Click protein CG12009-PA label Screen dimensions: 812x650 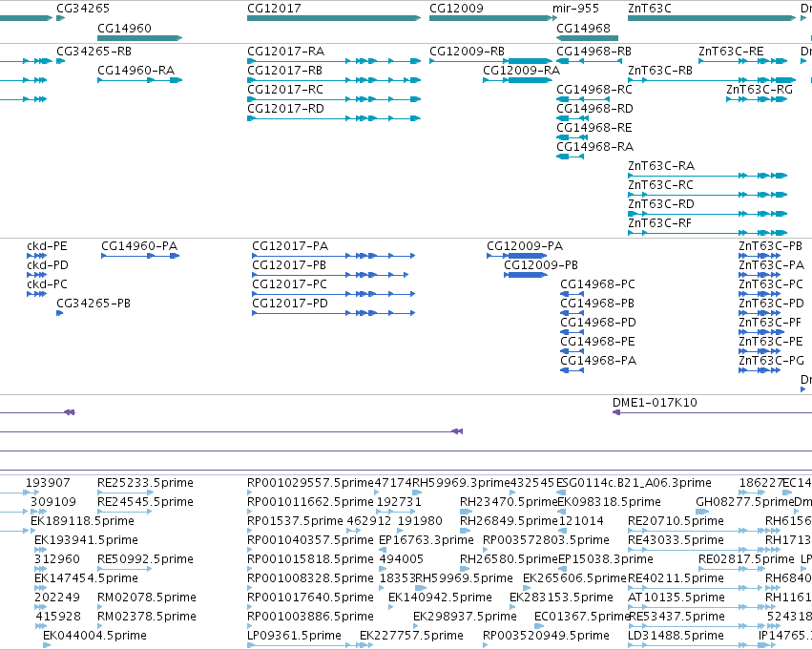pyautogui.click(x=525, y=246)
